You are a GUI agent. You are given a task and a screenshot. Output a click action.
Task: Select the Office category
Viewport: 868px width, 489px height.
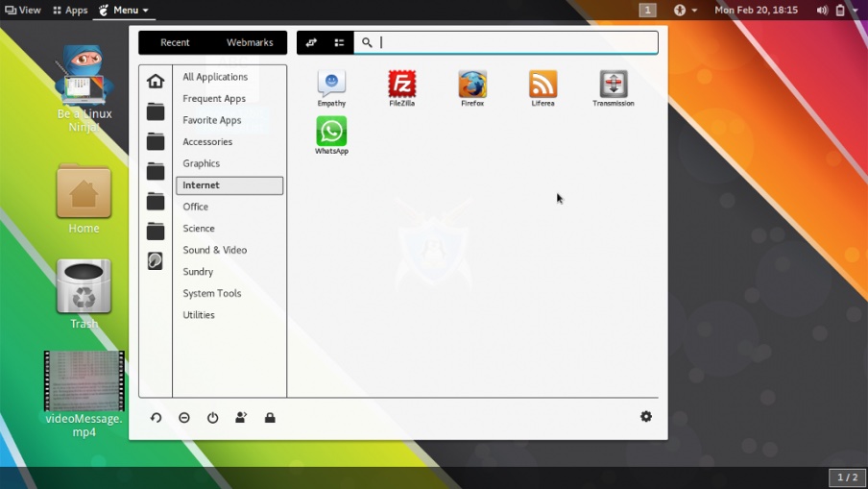[196, 207]
